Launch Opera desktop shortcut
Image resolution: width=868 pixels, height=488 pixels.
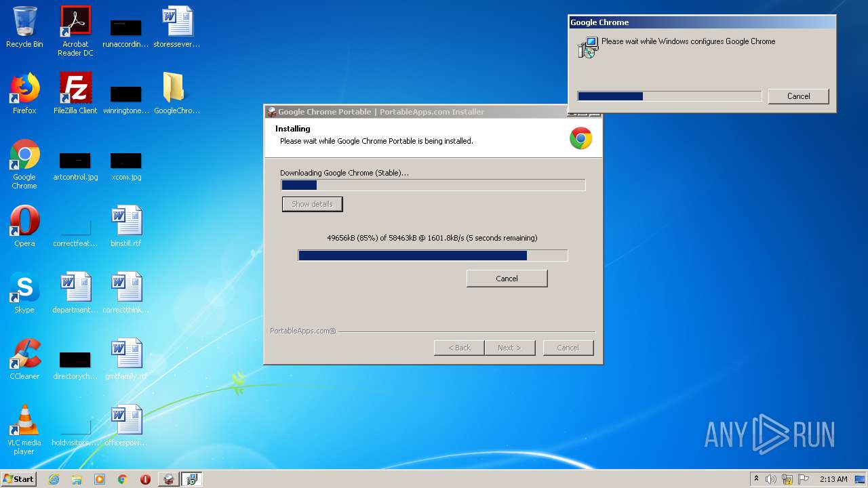pyautogui.click(x=24, y=227)
